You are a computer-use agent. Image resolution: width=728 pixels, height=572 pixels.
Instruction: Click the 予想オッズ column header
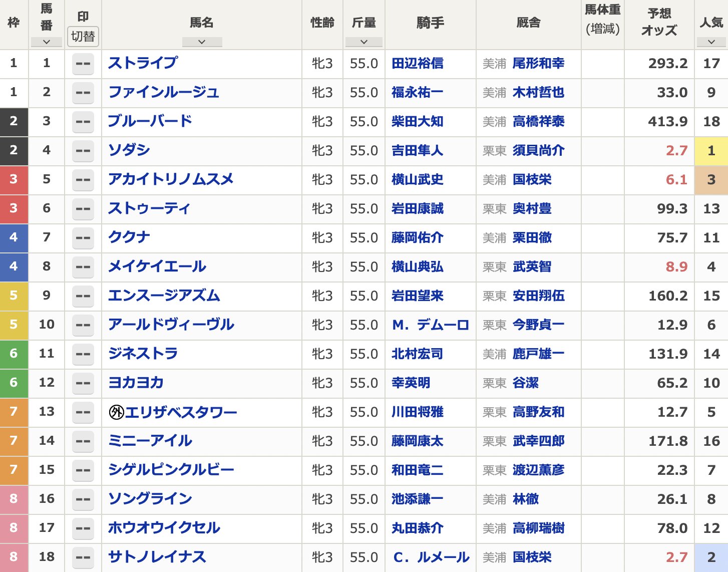pyautogui.click(x=659, y=23)
